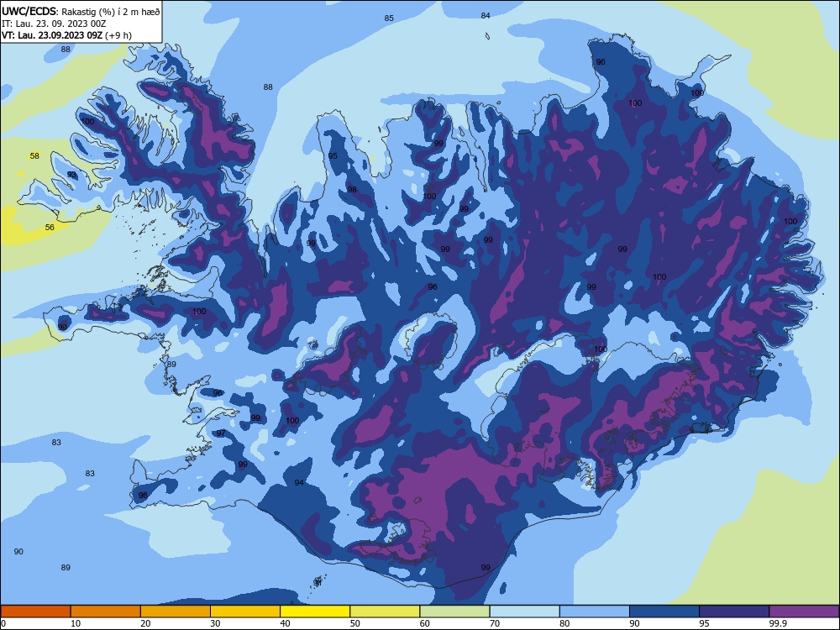This screenshot has height=630, width=840.
Task: Pick the 20–30 amber legend swatch
Action: coord(176,612)
